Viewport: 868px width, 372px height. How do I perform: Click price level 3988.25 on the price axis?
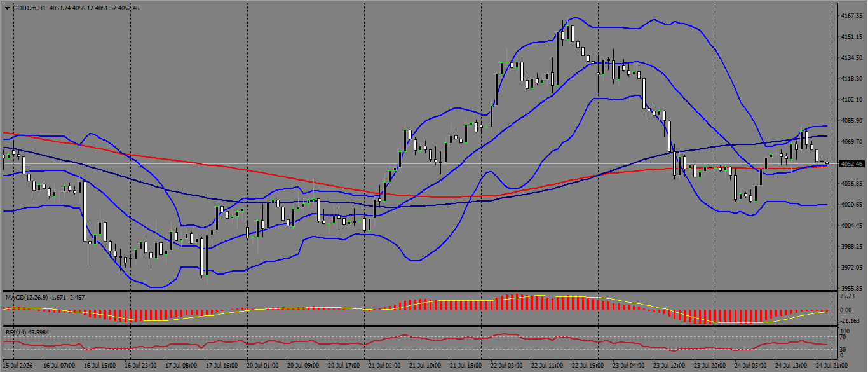(x=850, y=247)
